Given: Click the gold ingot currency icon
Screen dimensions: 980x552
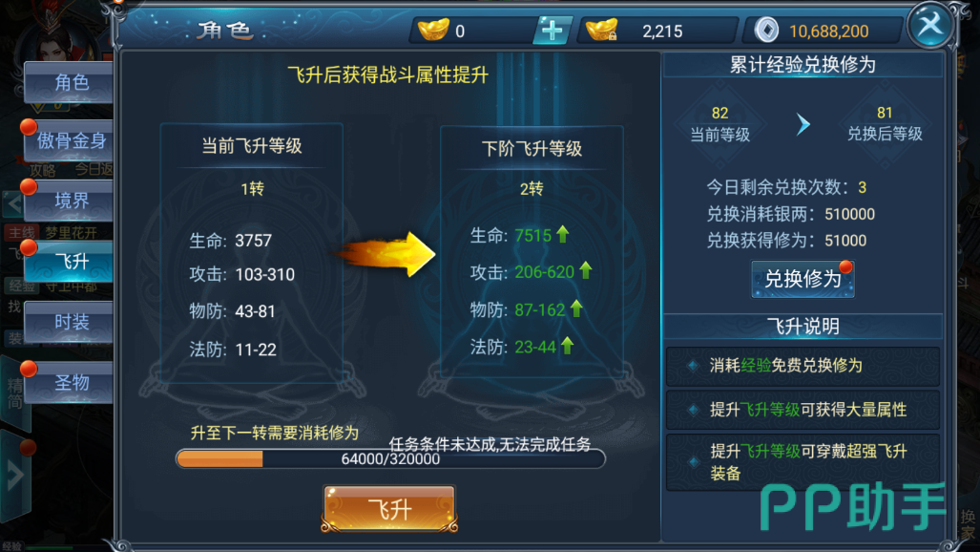Looking at the screenshot, I should [433, 30].
